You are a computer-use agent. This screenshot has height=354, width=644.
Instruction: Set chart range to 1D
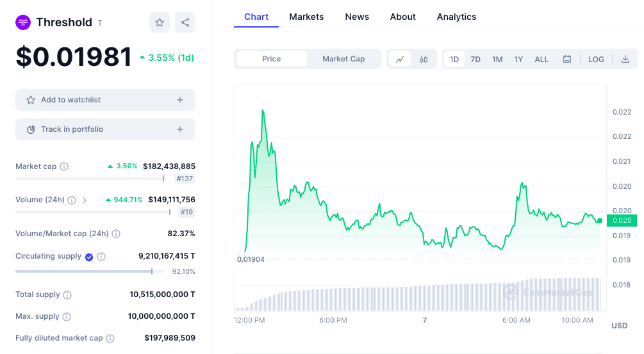[454, 59]
